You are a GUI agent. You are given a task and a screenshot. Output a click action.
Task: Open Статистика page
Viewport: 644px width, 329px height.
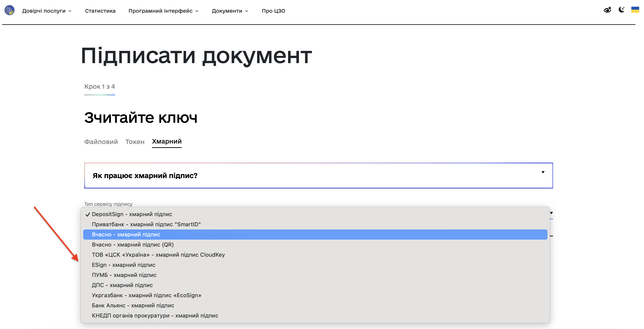(x=100, y=11)
